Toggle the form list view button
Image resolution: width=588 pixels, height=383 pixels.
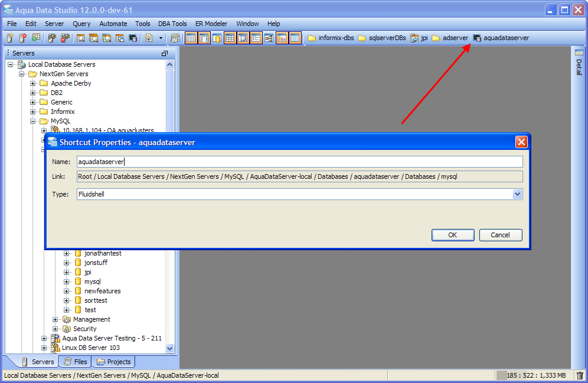click(256, 38)
